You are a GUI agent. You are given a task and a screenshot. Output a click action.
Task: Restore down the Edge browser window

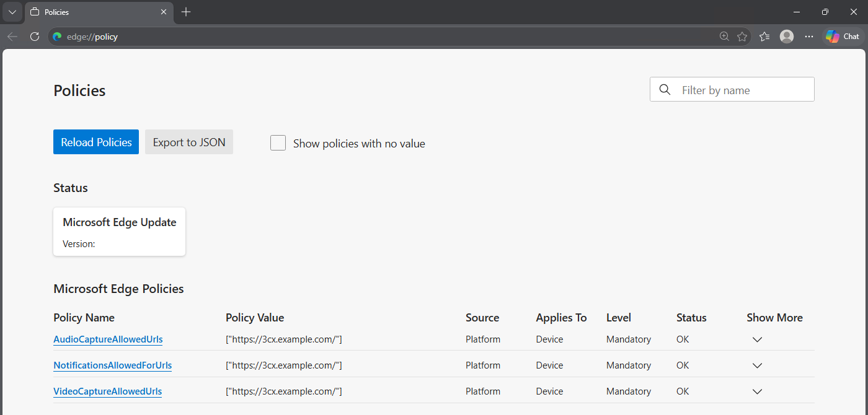(x=825, y=12)
